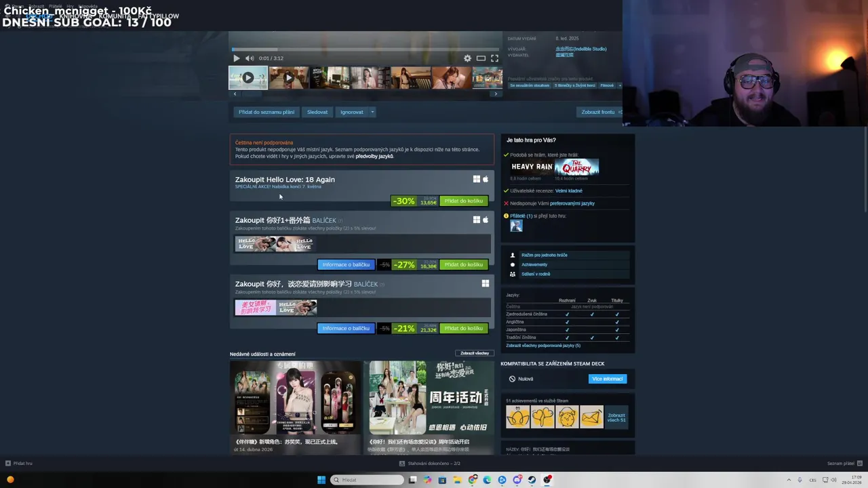Click Přidat hru at bottom left
Image resolution: width=868 pixels, height=488 pixels.
19,464
